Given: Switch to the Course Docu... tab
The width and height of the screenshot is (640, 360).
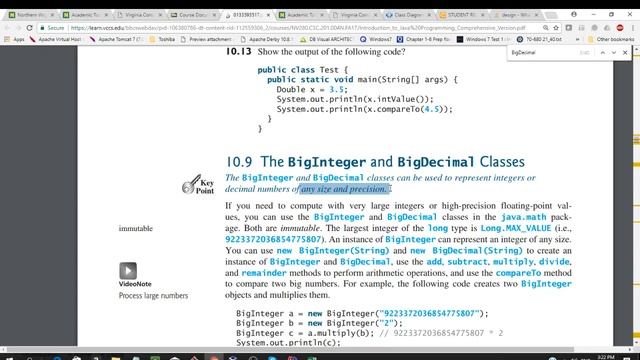Looking at the screenshot, I should (x=192, y=15).
